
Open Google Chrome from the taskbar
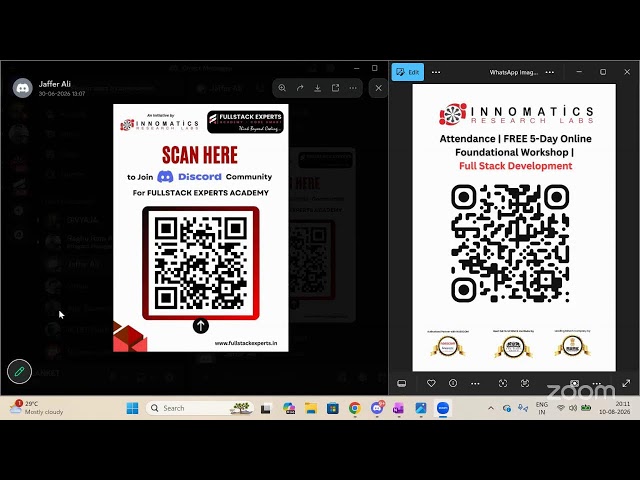tap(355, 408)
